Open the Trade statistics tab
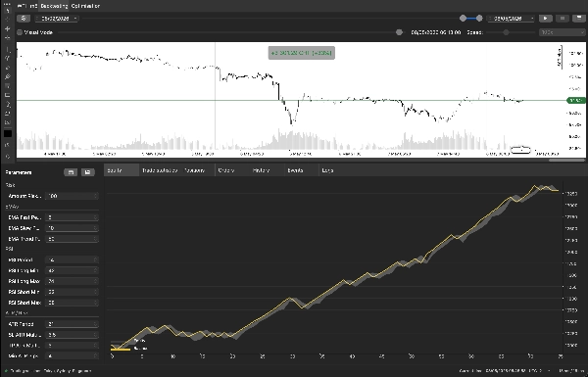This screenshot has height=377, width=588. click(x=160, y=170)
